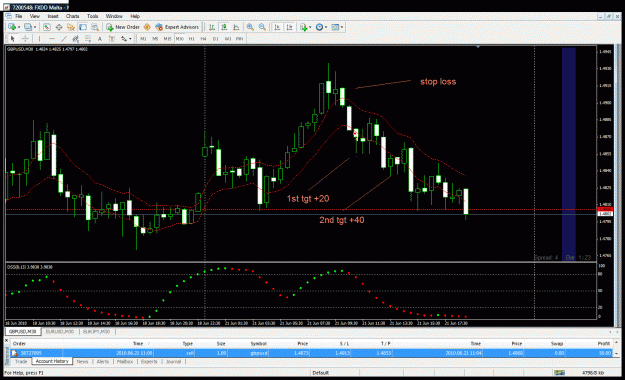
Task: Open the Insert menu
Action: (53, 16)
